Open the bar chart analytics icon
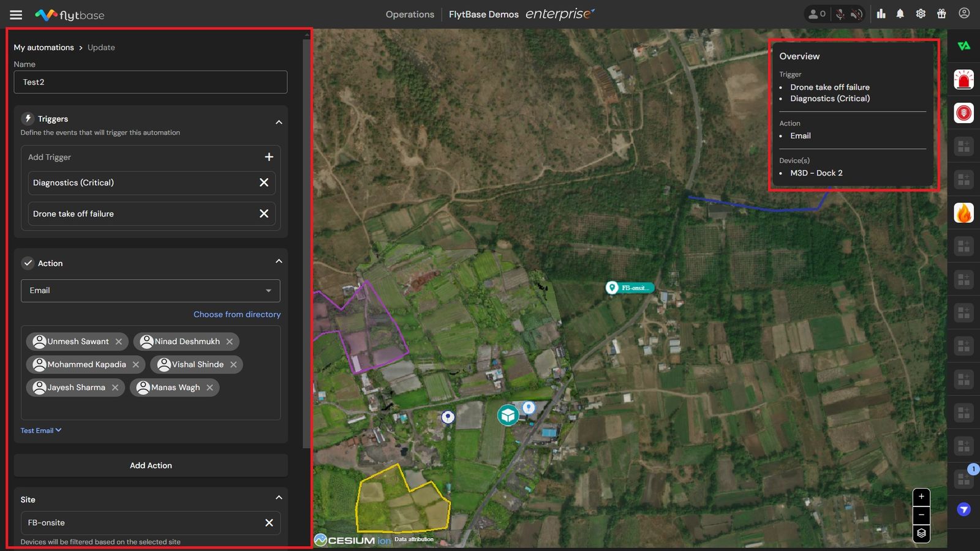This screenshot has width=980, height=551. [881, 13]
